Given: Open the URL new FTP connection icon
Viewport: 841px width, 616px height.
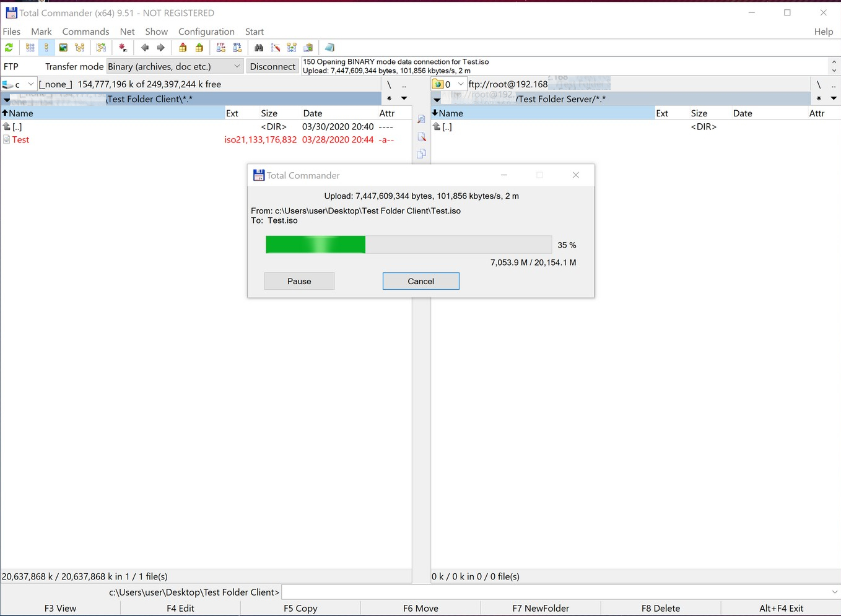Looking at the screenshot, I should (237, 48).
